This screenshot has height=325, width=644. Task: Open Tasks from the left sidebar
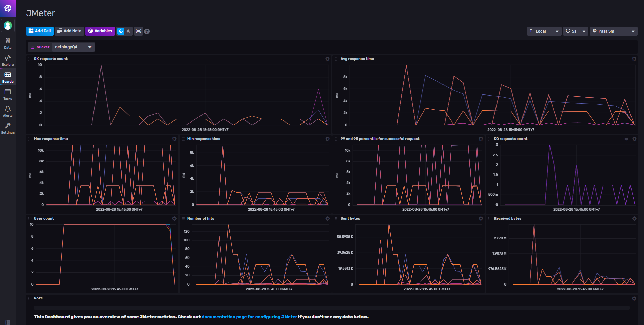point(8,94)
